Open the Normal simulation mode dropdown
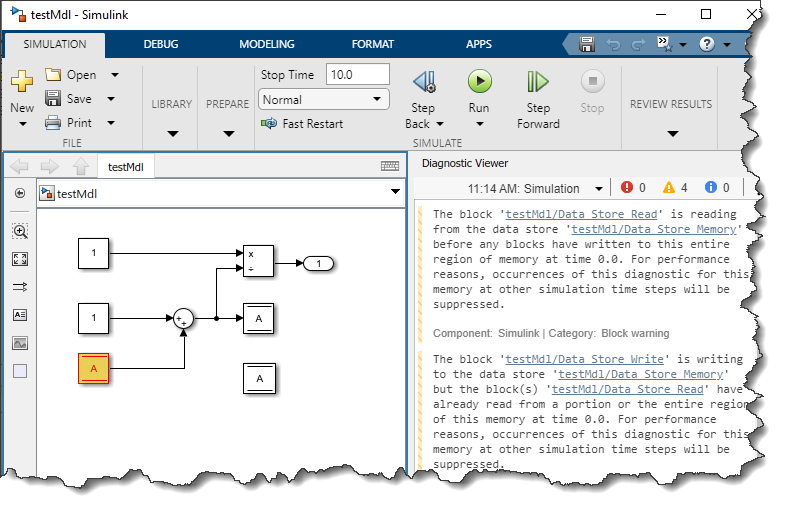 coord(323,99)
